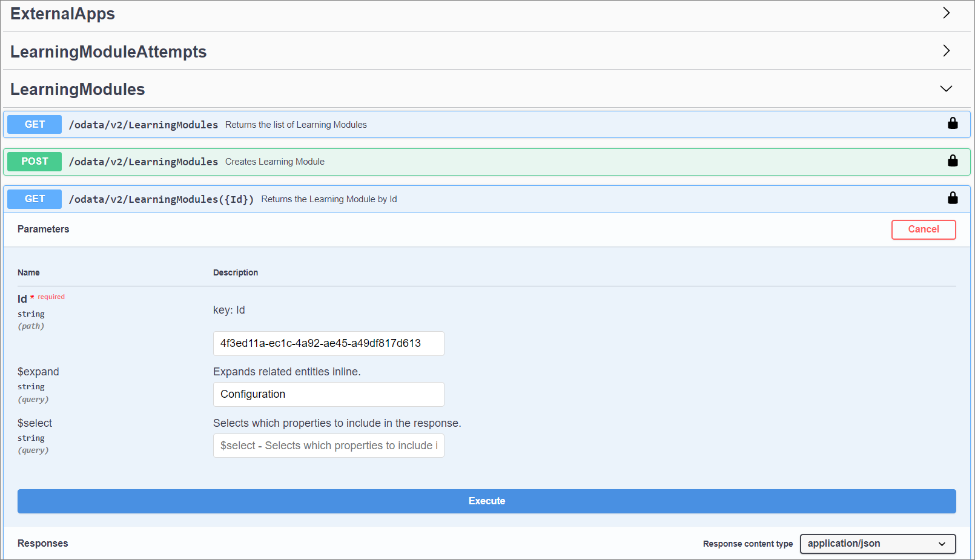Expand the ExternalApps section chevron

point(946,13)
